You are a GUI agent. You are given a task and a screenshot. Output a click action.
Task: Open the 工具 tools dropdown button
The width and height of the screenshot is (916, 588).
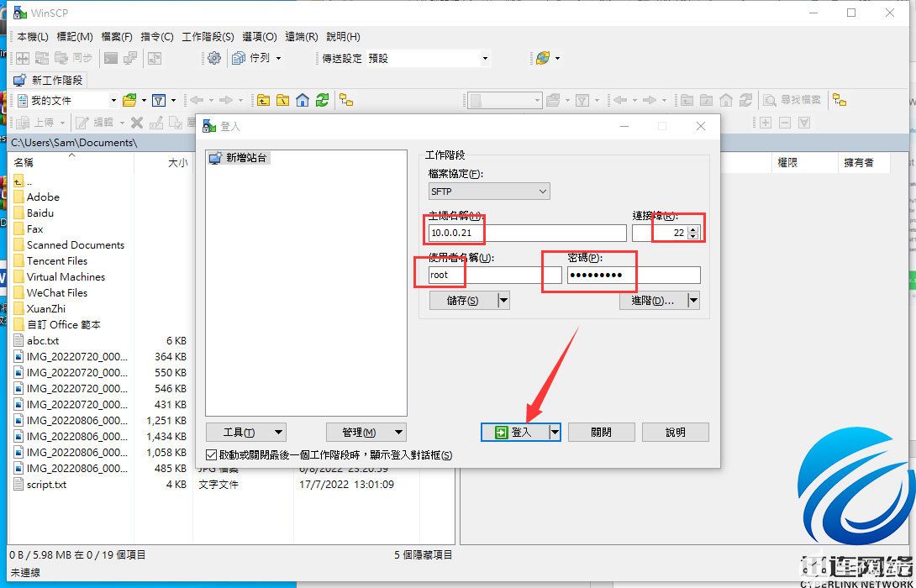[x=245, y=433]
